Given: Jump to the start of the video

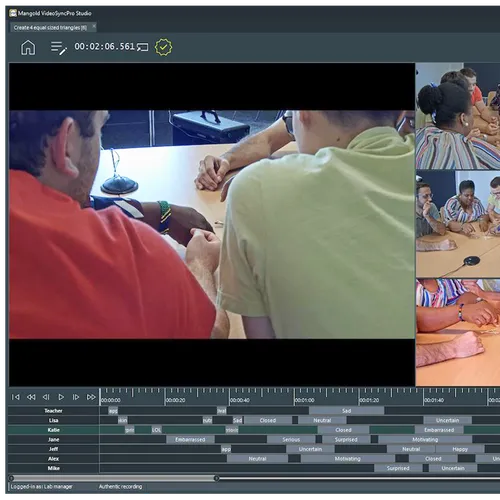Looking at the screenshot, I should coord(15,397).
